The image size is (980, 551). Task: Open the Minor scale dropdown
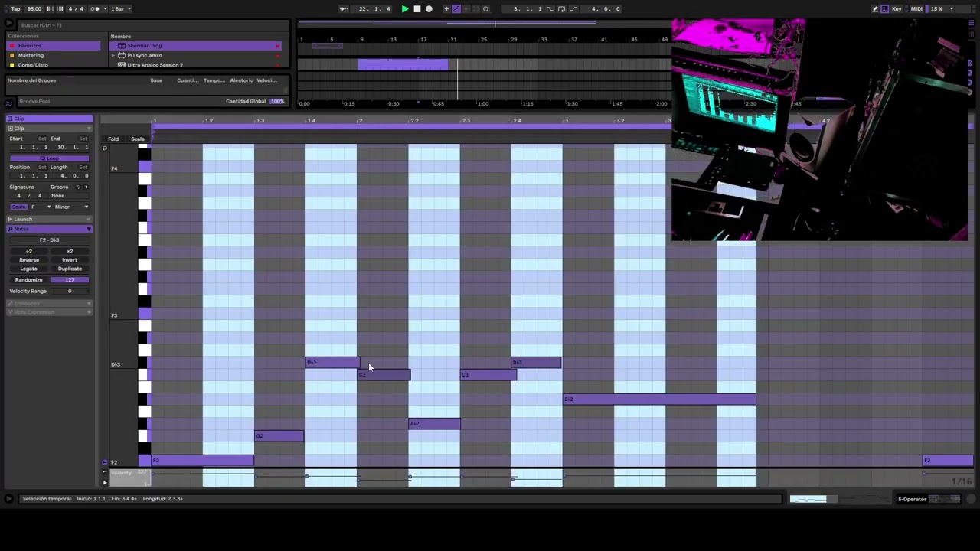71,207
